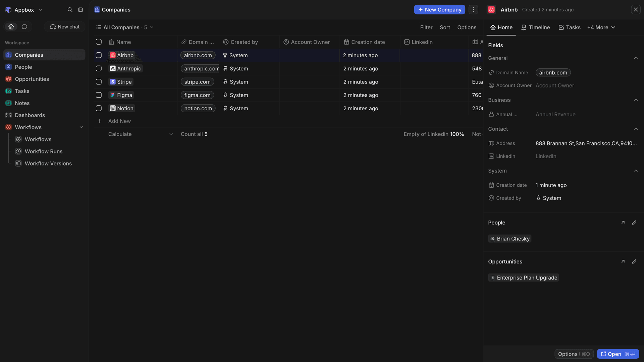
Task: Check the Airbnb row checkbox
Action: [x=99, y=55]
